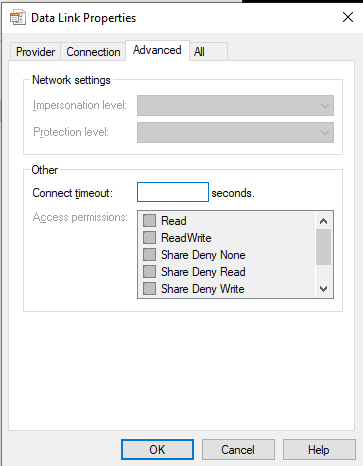This screenshot has height=466, width=363.
Task: Toggle the Share Deny Read checkbox
Action: point(149,272)
